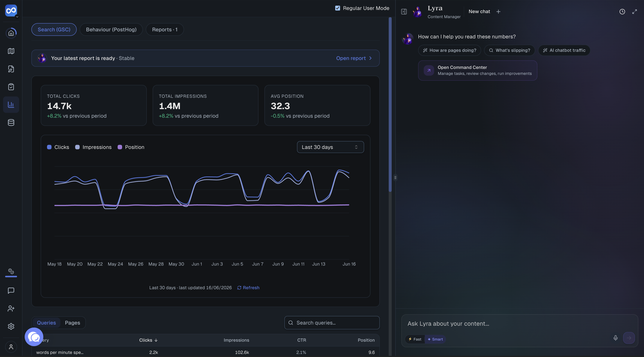Click the workspace switcher chevron under the logo
Screen dimensions: 644x357
[x=17, y=16]
